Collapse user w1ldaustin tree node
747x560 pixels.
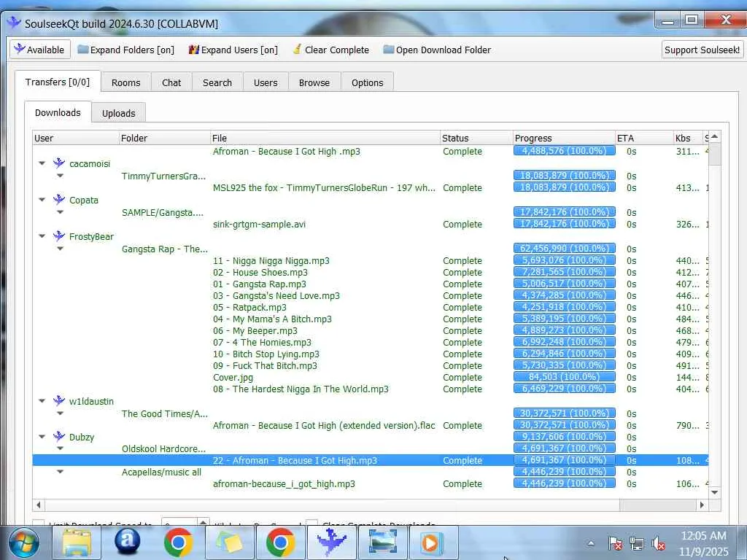[42, 401]
